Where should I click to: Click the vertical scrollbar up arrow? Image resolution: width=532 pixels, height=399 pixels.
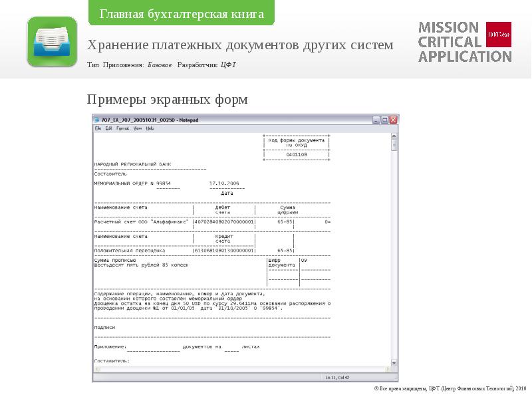[394, 136]
